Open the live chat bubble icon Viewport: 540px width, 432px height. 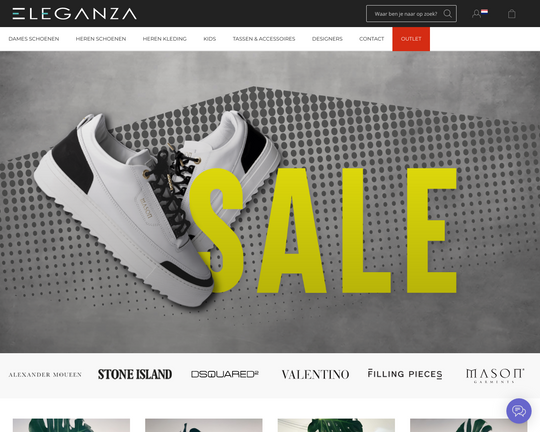(519, 411)
